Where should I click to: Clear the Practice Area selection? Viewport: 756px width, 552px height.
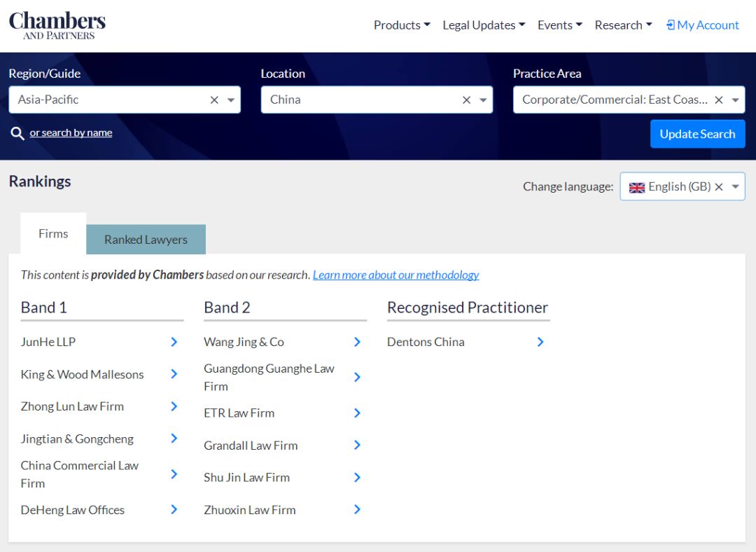tap(719, 100)
